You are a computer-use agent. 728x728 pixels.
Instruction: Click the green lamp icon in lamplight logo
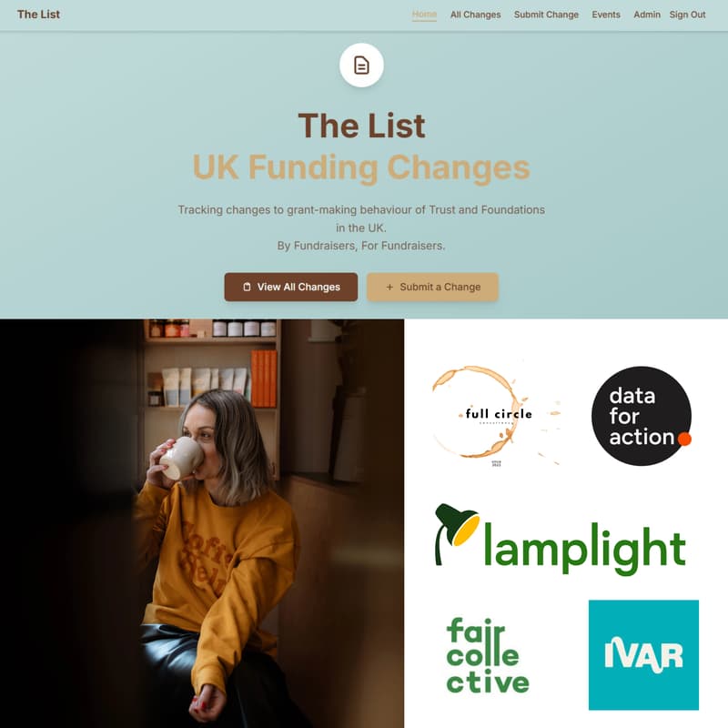coord(456,533)
